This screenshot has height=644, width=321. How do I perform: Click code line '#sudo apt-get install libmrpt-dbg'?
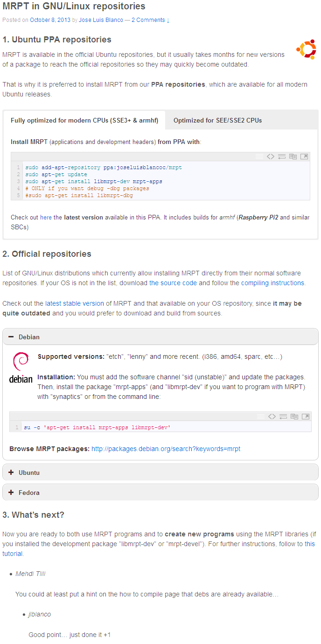point(79,196)
